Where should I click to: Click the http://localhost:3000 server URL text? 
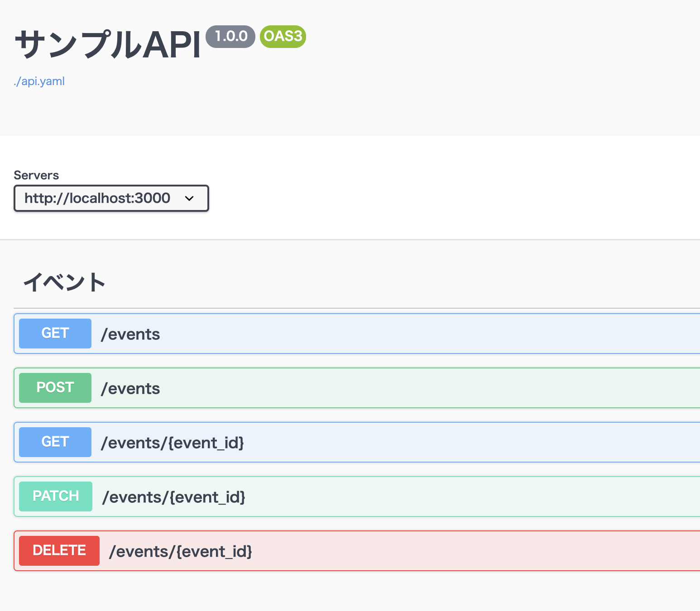coord(97,198)
